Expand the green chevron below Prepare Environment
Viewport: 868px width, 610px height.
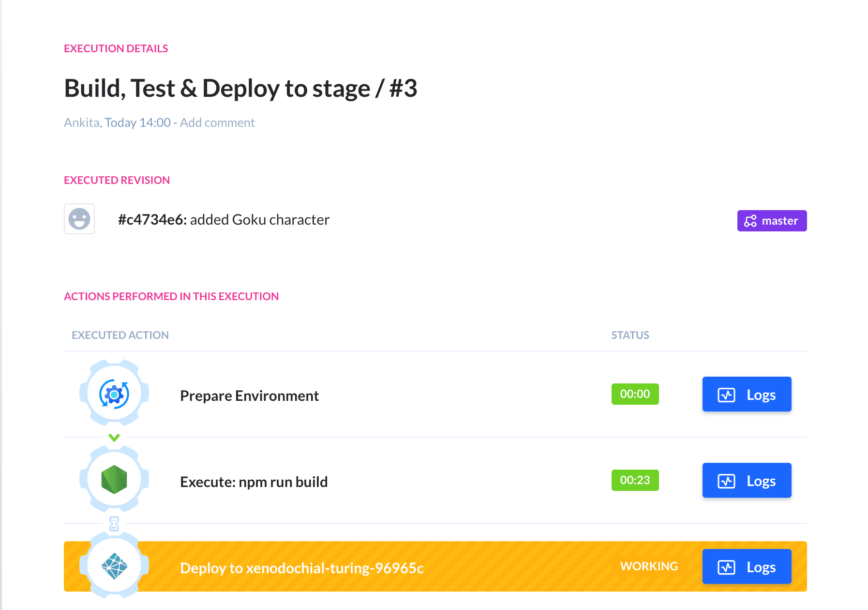[x=113, y=437]
